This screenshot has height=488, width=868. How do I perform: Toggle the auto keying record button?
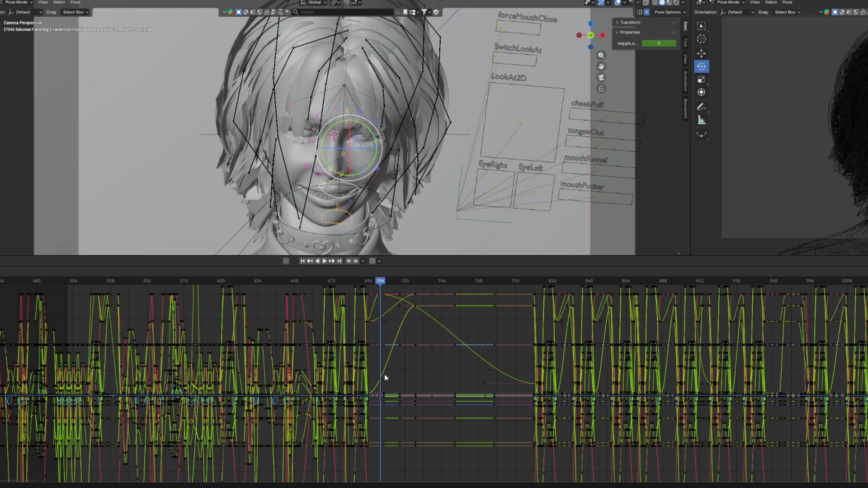coord(286,261)
